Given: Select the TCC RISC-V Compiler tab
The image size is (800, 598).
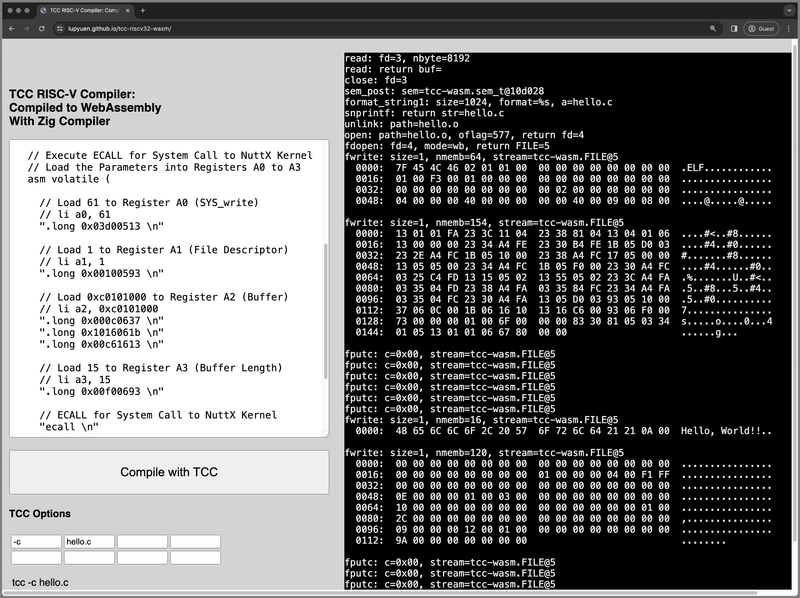Looking at the screenshot, I should click(85, 10).
